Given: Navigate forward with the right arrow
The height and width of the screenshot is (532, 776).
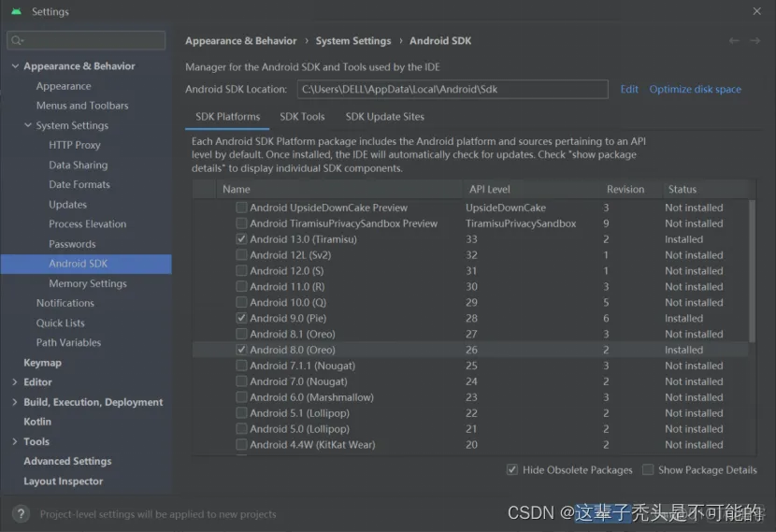Looking at the screenshot, I should (x=754, y=40).
